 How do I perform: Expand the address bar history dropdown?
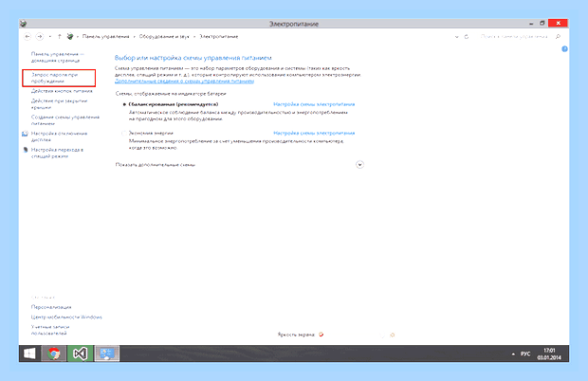(456, 37)
